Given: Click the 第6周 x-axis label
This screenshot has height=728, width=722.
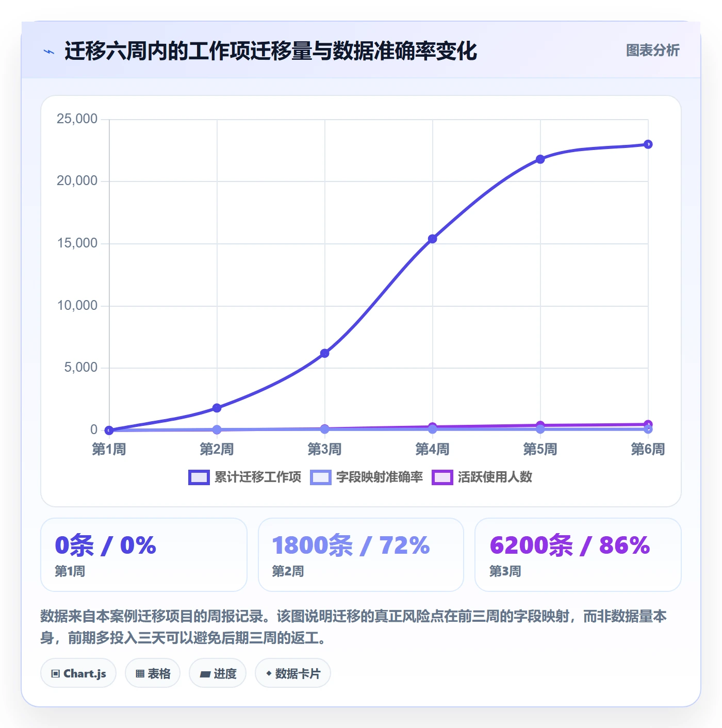Looking at the screenshot, I should pyautogui.click(x=648, y=449).
